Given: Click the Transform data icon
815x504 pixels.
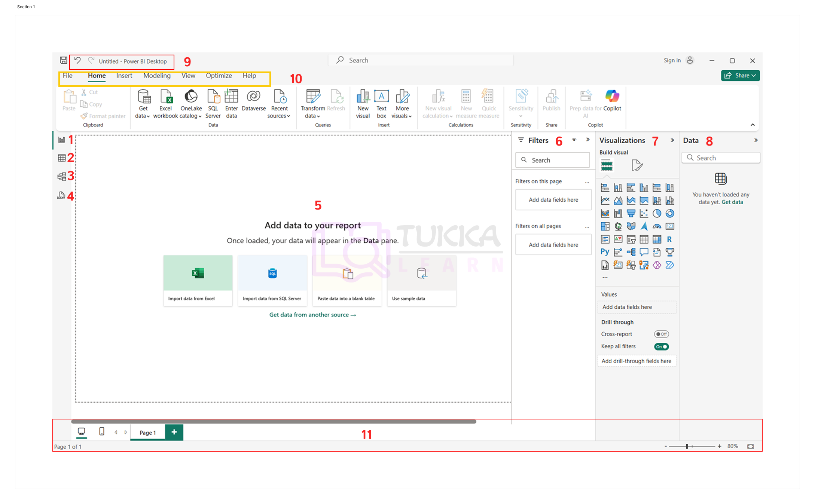Looking at the screenshot, I should point(313,97).
